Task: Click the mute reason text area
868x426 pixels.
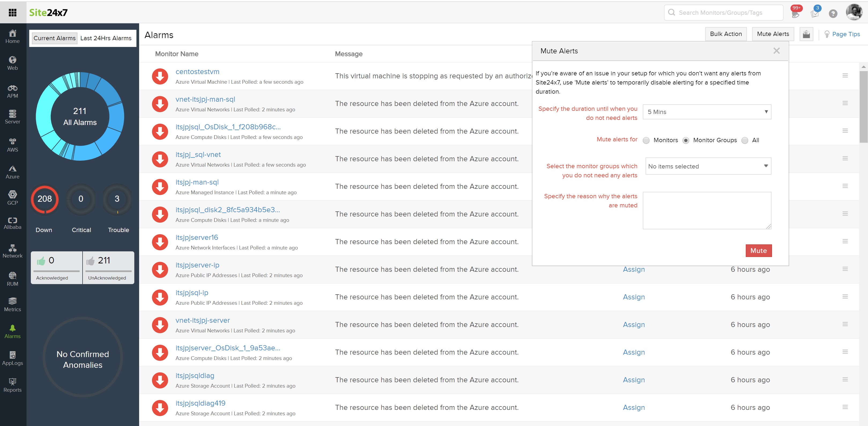Action: point(707,211)
